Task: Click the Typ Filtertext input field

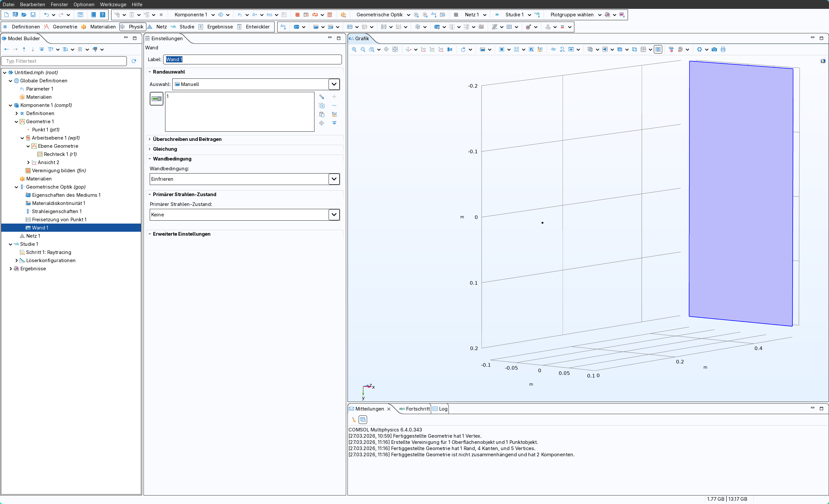Action: click(x=64, y=61)
